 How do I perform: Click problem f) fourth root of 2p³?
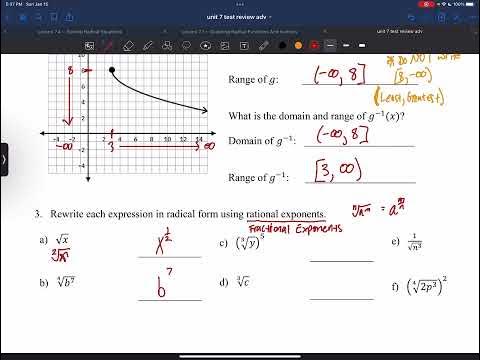pos(427,286)
